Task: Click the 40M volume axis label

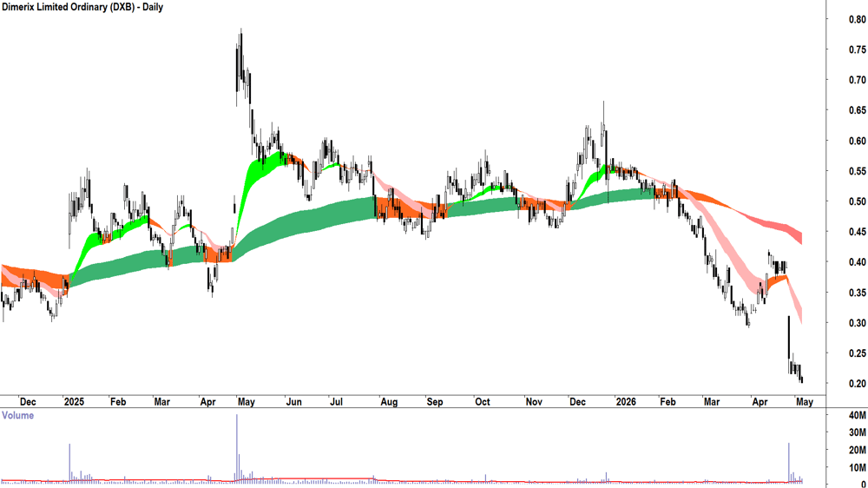Action: (858, 415)
